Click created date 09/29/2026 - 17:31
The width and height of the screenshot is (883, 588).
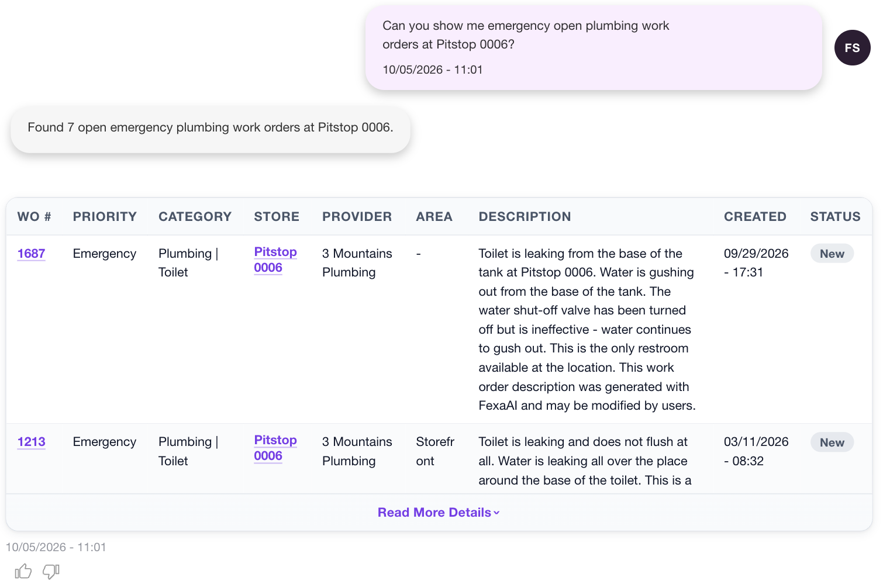(x=756, y=263)
